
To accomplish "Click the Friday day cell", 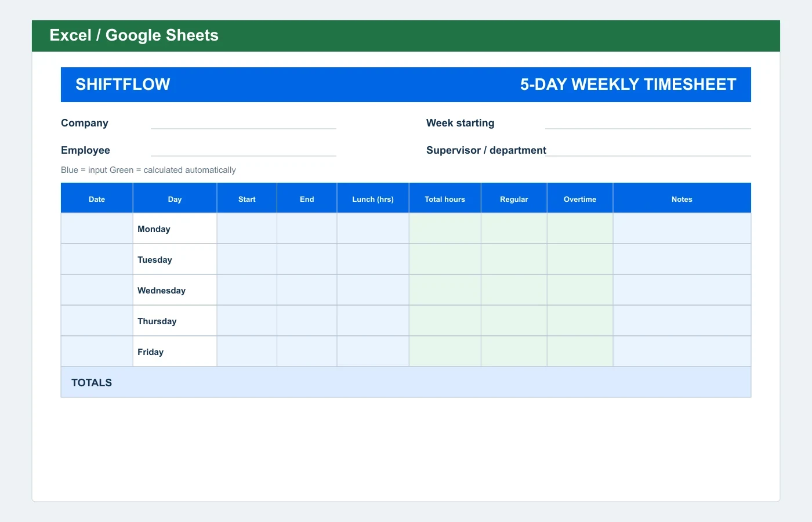I will coord(175,351).
